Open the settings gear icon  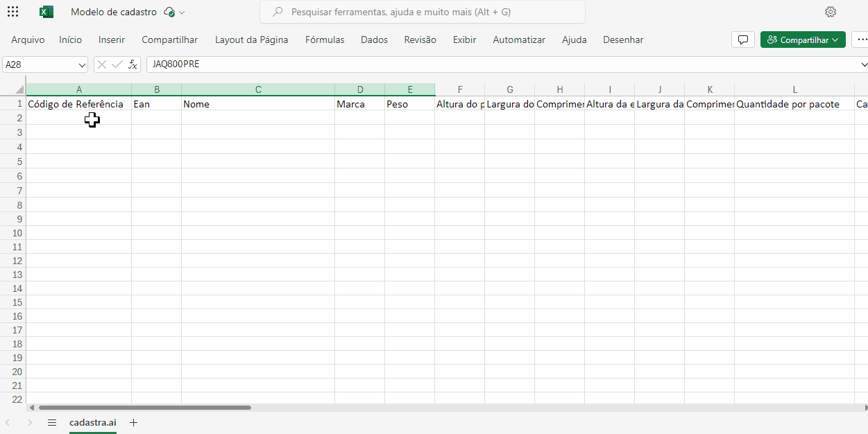[831, 12]
